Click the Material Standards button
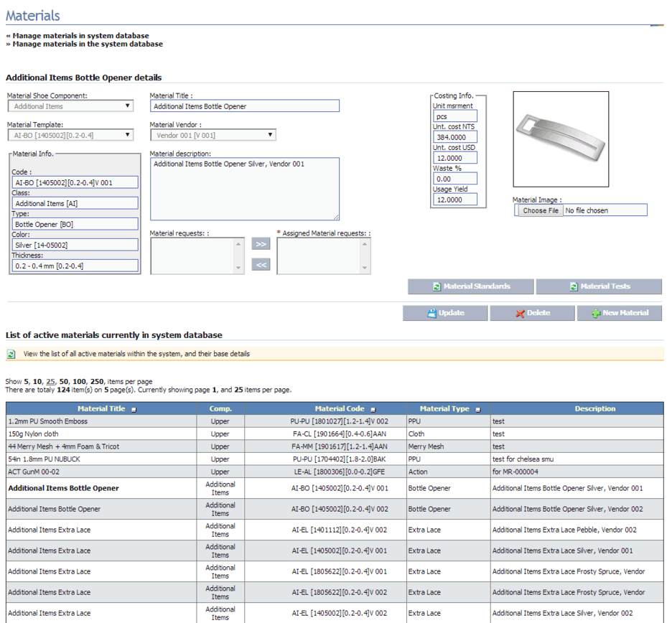 click(470, 286)
